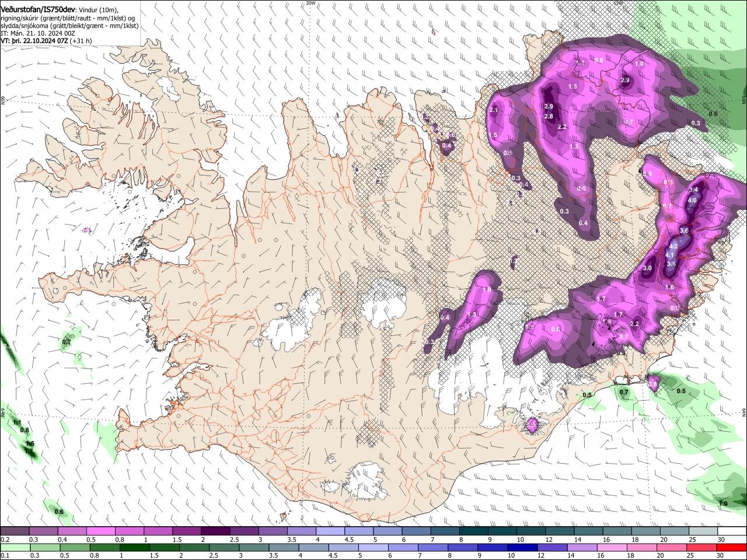This screenshot has width=747, height=560.
Task: Click upper legend white swatch at 30
Action: pyautogui.click(x=733, y=531)
